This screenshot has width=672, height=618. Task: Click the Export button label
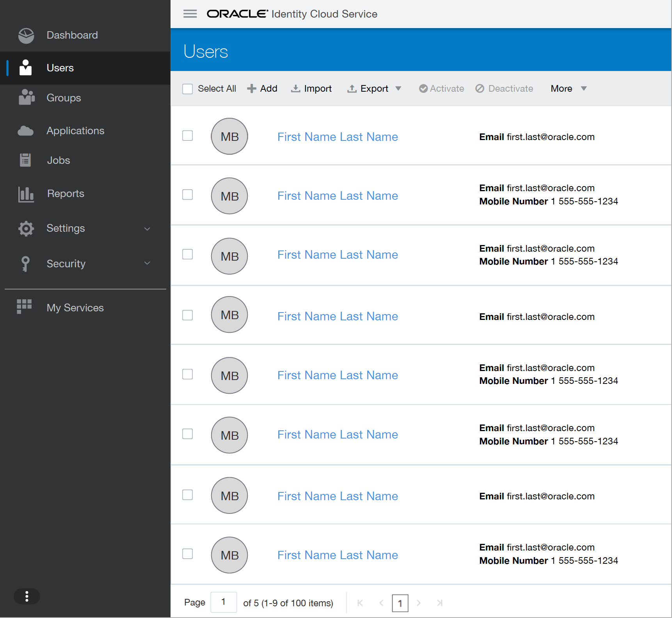click(374, 89)
